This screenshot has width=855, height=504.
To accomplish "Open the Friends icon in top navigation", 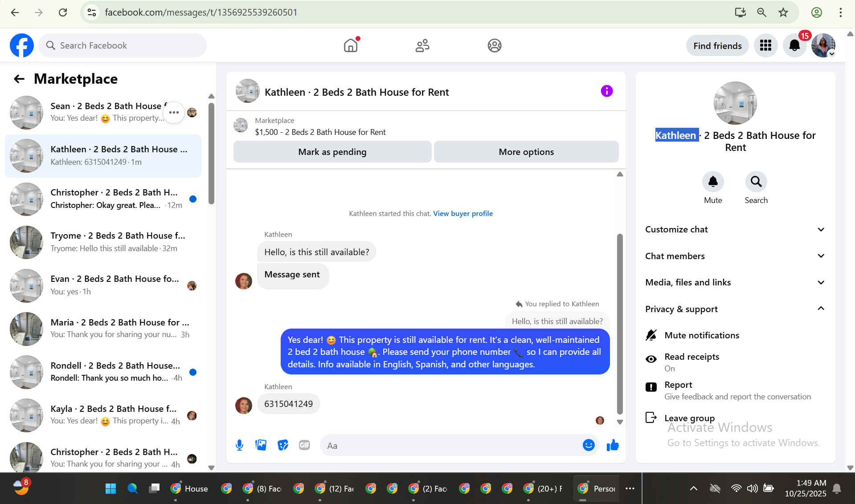I will pos(422,45).
